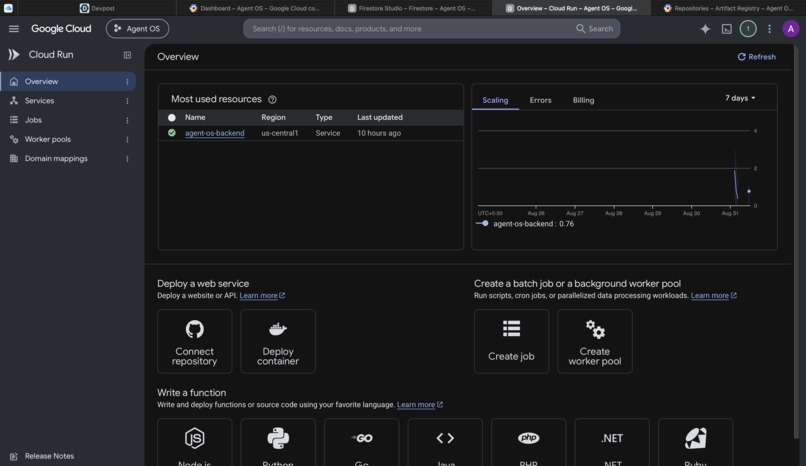Image resolution: width=806 pixels, height=466 pixels.
Task: Switch to the Artifact Registry Repositories browser tab
Action: (728, 8)
